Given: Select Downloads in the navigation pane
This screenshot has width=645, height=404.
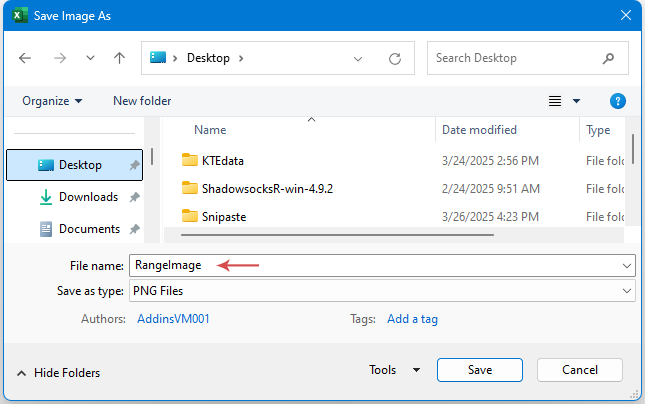Looking at the screenshot, I should (x=88, y=197).
